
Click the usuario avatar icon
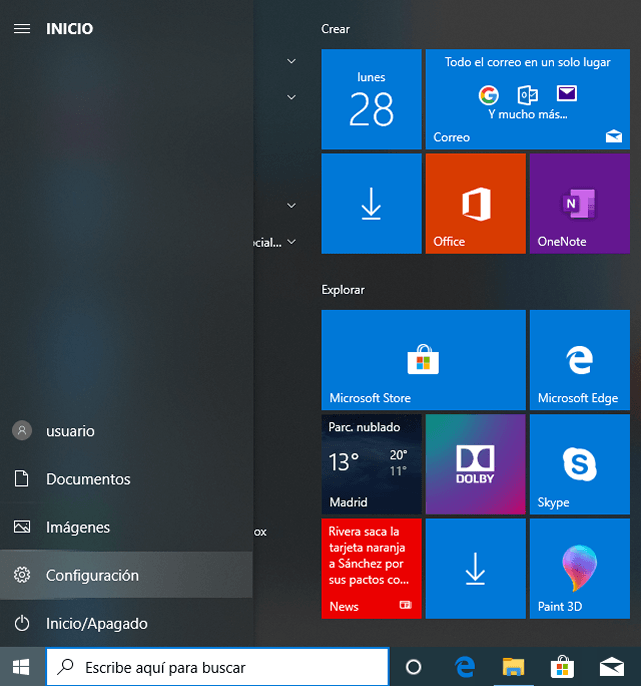[x=22, y=430]
